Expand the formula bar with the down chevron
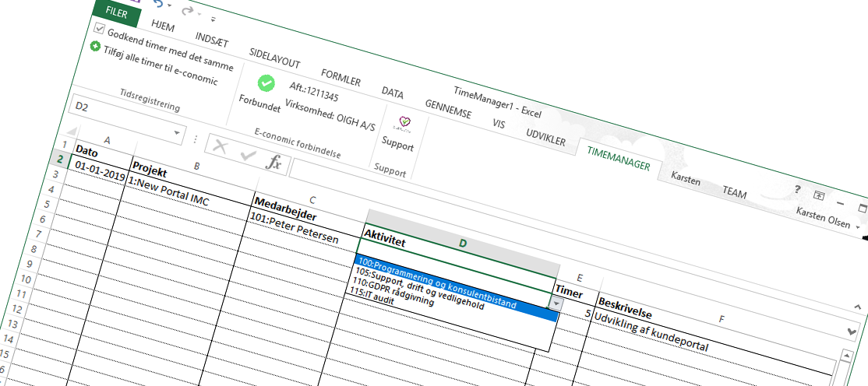The image size is (868, 386). point(852,331)
